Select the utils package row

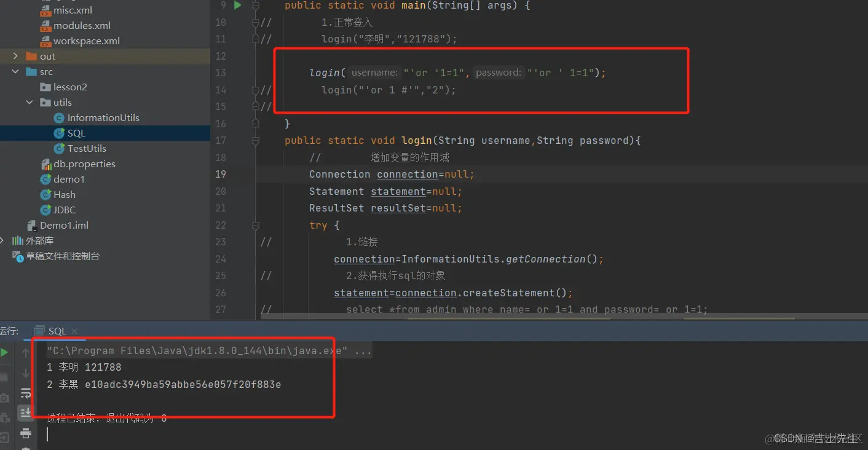coord(105,102)
